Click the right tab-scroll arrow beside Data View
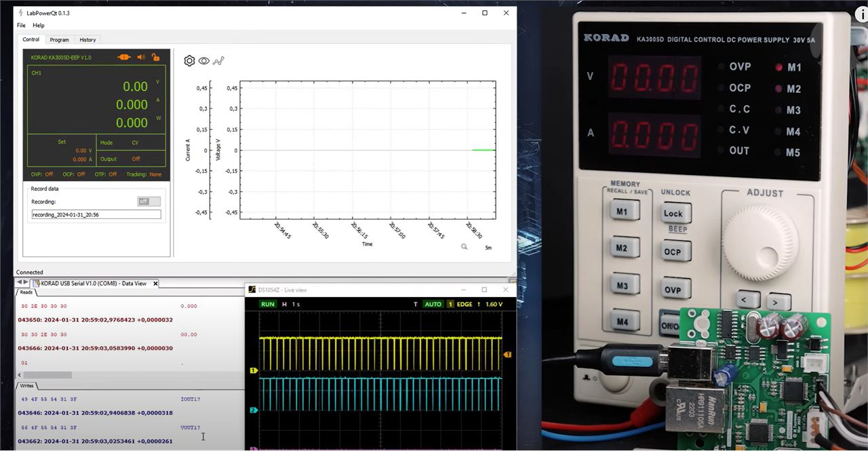 26,283
